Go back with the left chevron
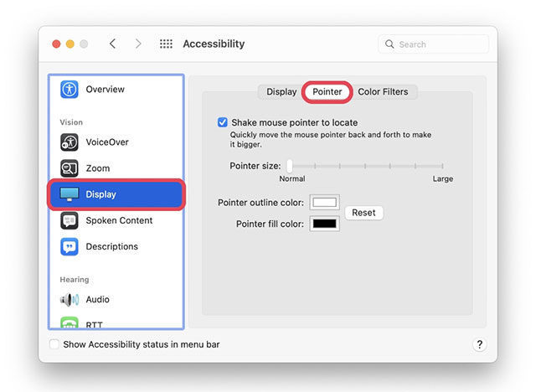 (113, 44)
